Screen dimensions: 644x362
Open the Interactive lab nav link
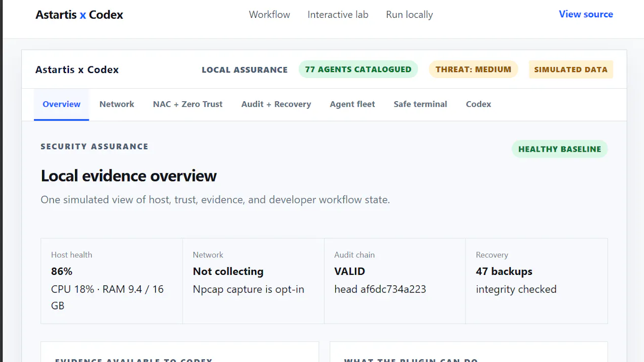[338, 15]
